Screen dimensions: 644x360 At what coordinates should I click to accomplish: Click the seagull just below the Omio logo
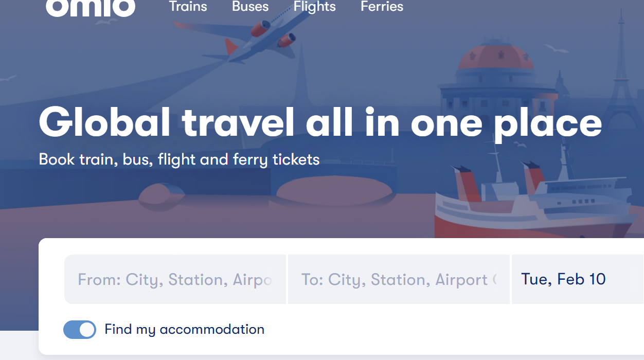107,22
